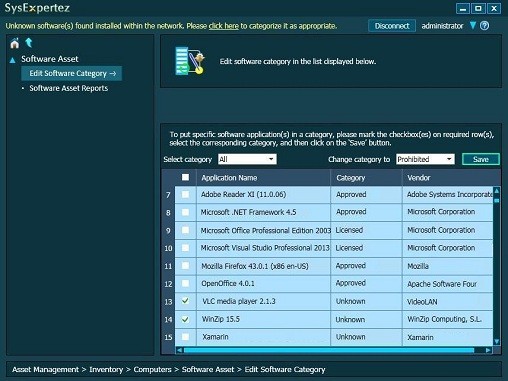508x381 pixels.
Task: Click the Edit Software Category illustration icon
Action: pos(190,61)
